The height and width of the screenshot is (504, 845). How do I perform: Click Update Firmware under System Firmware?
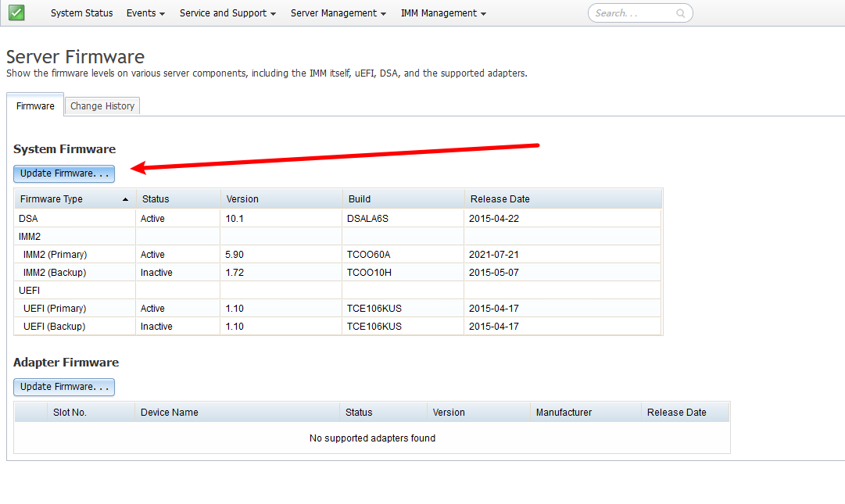tap(64, 173)
